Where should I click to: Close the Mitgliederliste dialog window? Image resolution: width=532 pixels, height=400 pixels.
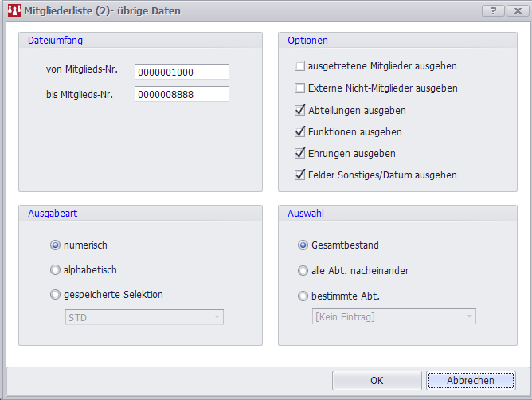[516, 10]
